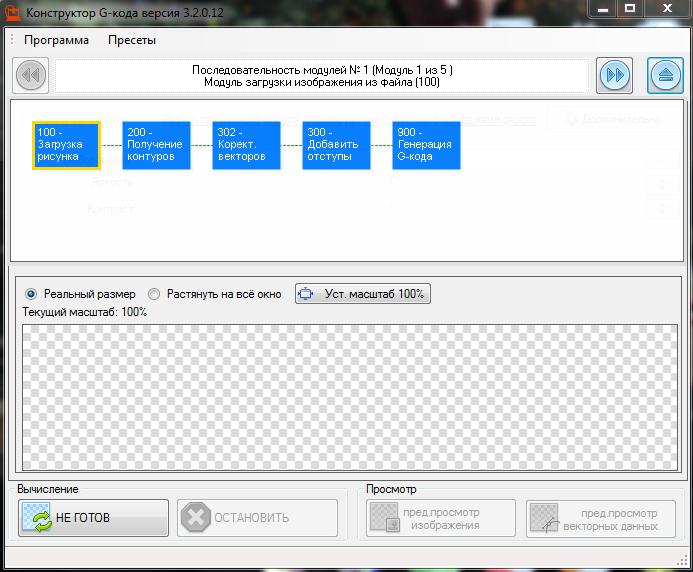Screen dimensions: 693x572
Task: Open the Пресеты menu
Action: [132, 40]
